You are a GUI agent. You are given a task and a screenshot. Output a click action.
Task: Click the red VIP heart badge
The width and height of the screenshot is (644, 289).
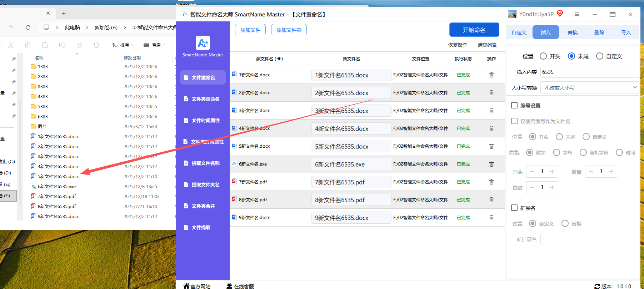(560, 14)
